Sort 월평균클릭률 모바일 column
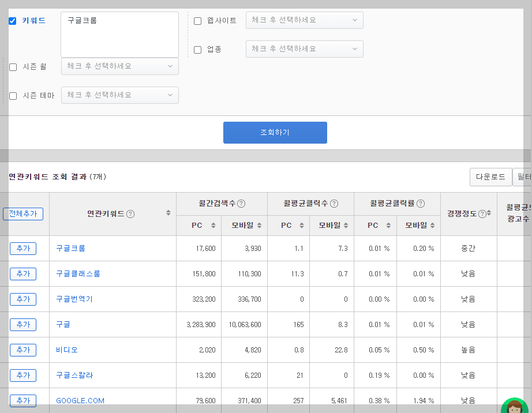Viewport: 532px width, 413px height. coord(432,226)
